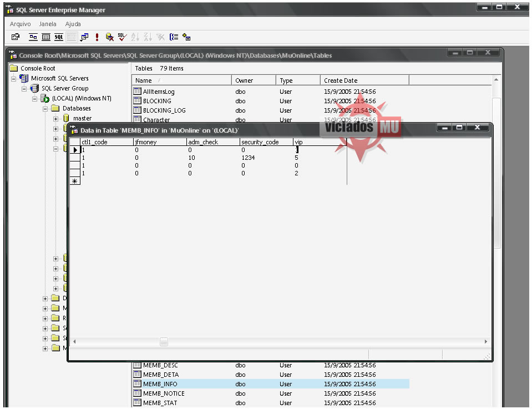This screenshot has height=409, width=532.
Task: Collapse the SQL Server Group node
Action: [x=24, y=89]
